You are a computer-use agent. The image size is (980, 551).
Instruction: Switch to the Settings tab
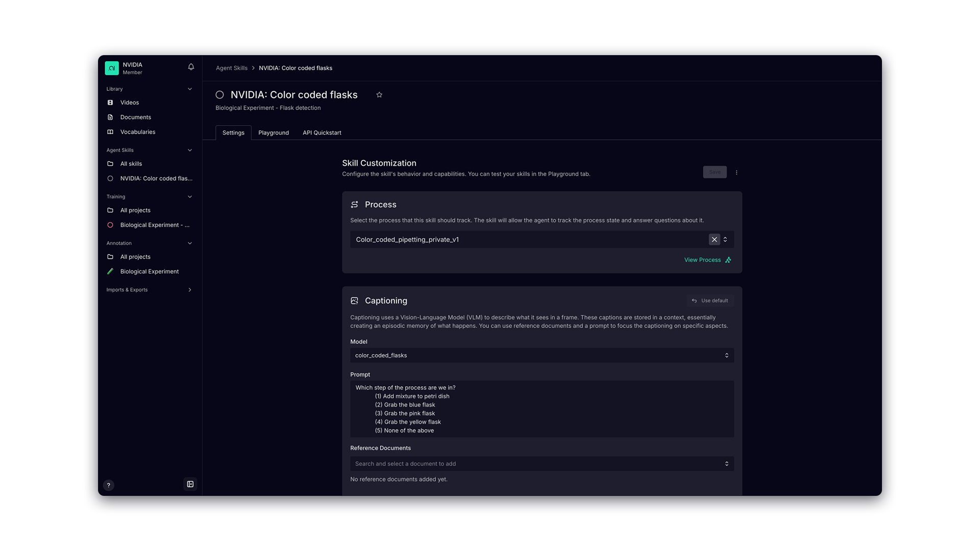tap(233, 133)
